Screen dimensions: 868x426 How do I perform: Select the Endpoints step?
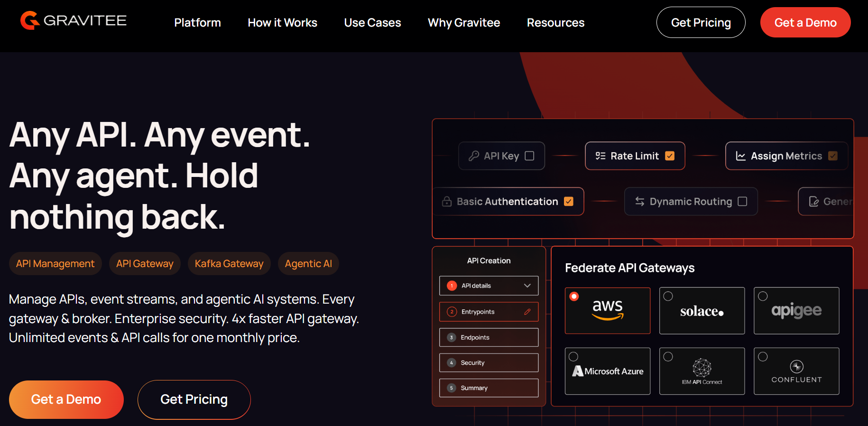(x=489, y=337)
